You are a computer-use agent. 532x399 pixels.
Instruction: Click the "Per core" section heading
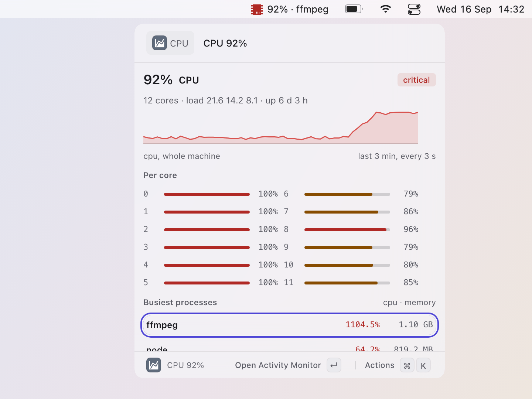160,175
